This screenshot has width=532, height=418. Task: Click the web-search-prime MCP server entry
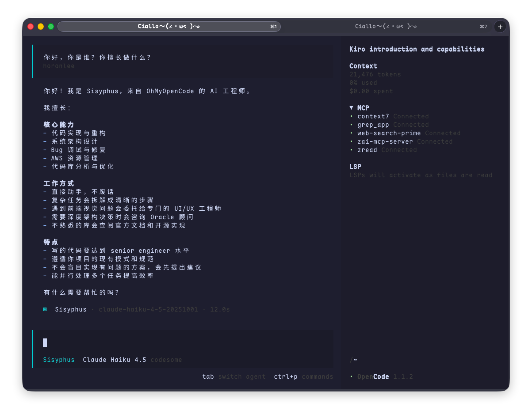coord(389,133)
